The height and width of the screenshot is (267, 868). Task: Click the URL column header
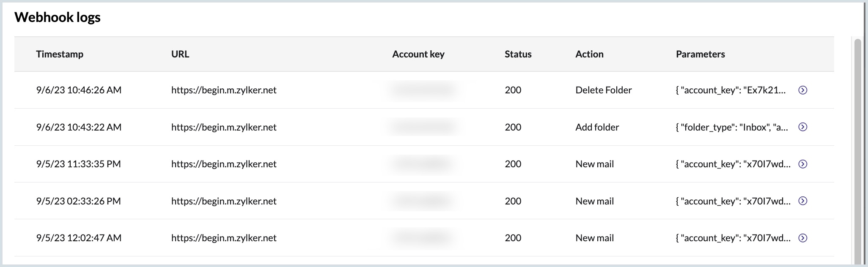click(x=180, y=54)
